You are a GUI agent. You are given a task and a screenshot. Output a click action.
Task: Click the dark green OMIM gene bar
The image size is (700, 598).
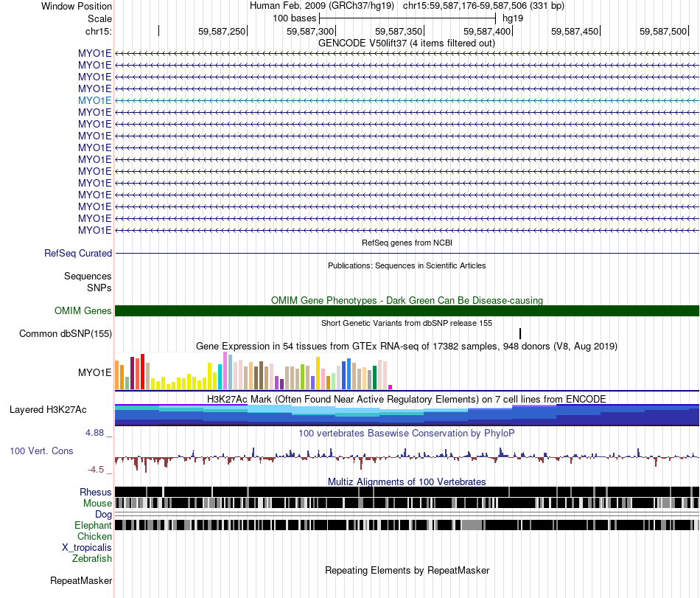[407, 311]
